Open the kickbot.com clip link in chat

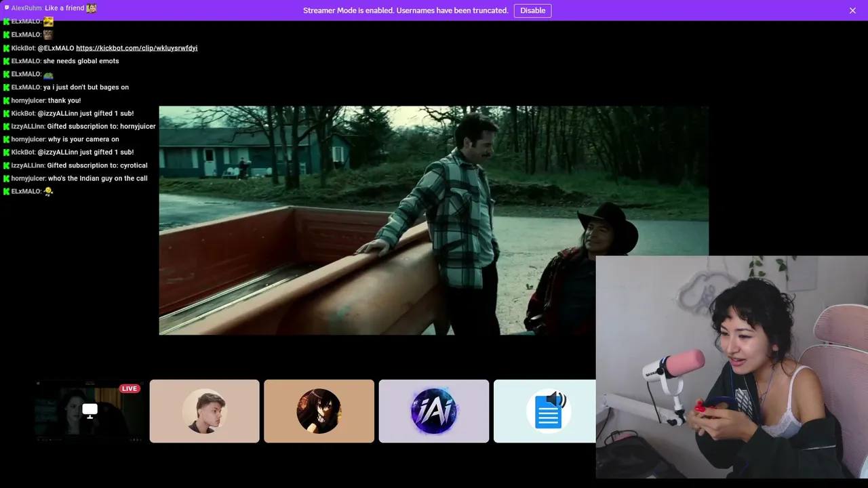(x=136, y=48)
